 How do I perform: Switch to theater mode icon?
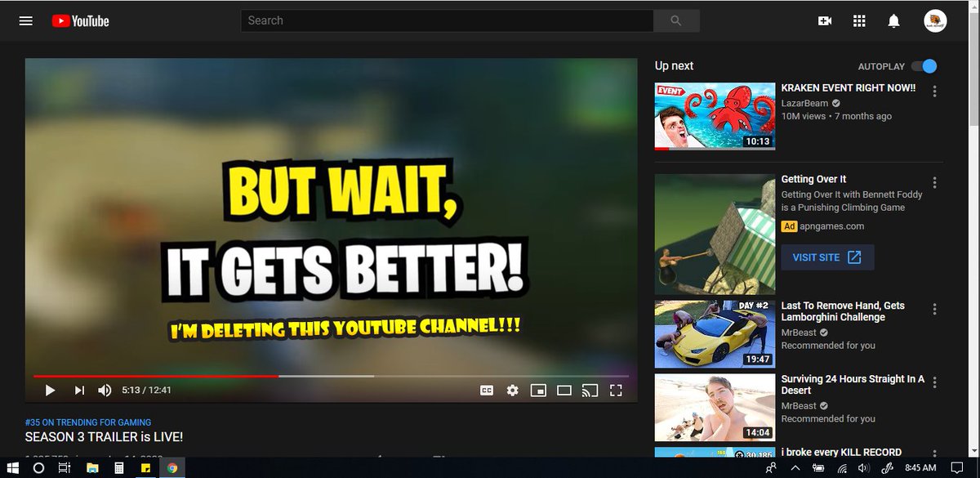[563, 391]
